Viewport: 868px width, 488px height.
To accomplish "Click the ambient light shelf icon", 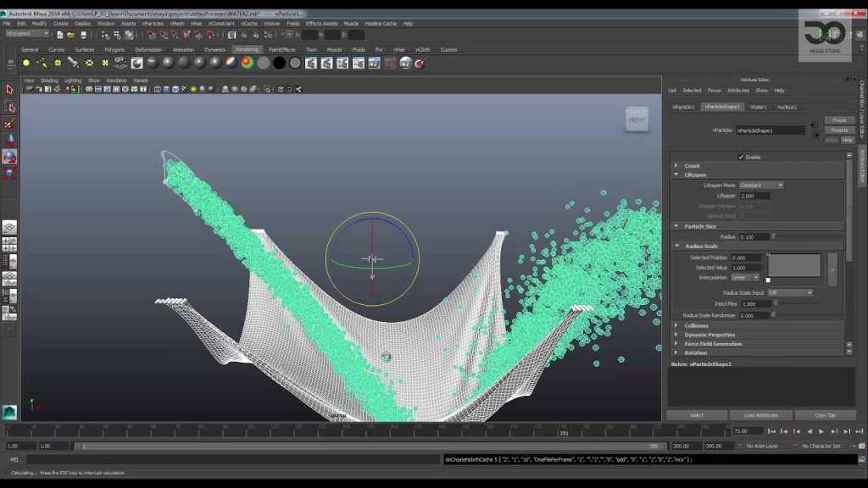I will point(26,63).
